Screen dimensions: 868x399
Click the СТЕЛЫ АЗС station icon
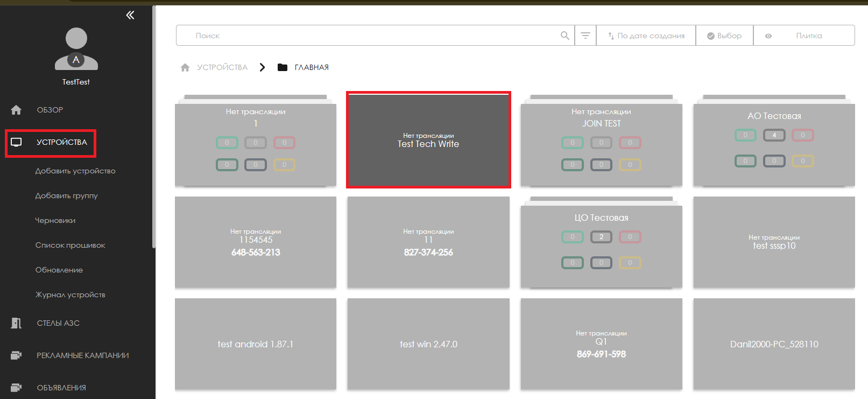16,323
